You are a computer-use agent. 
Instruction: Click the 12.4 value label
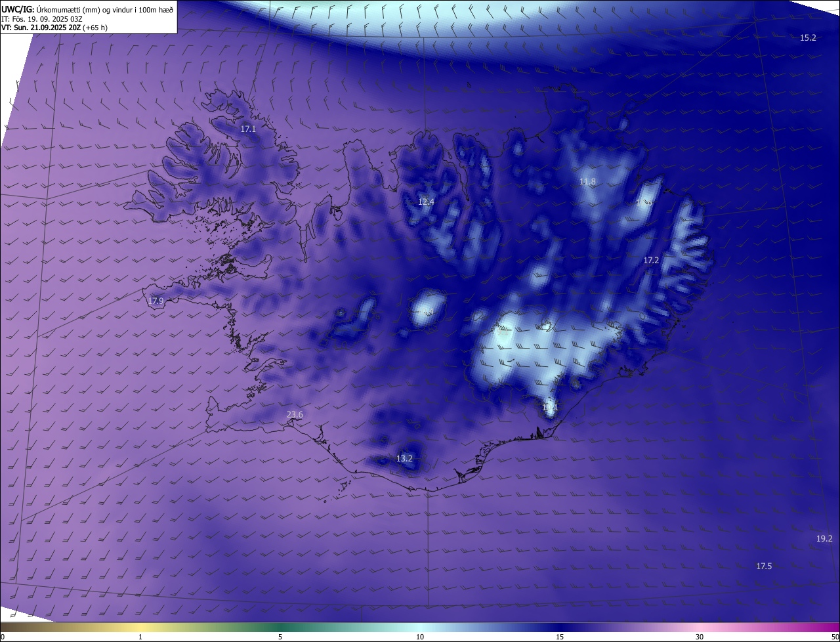[426, 202]
